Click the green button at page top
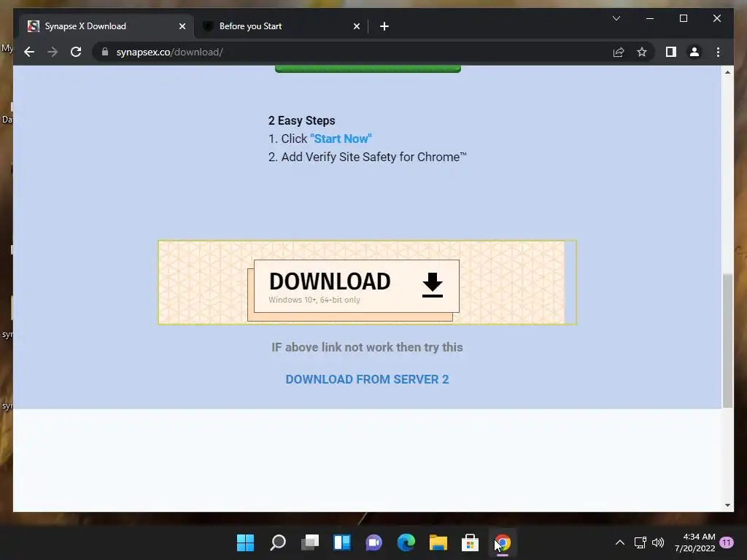The image size is (747, 560). 368,69
